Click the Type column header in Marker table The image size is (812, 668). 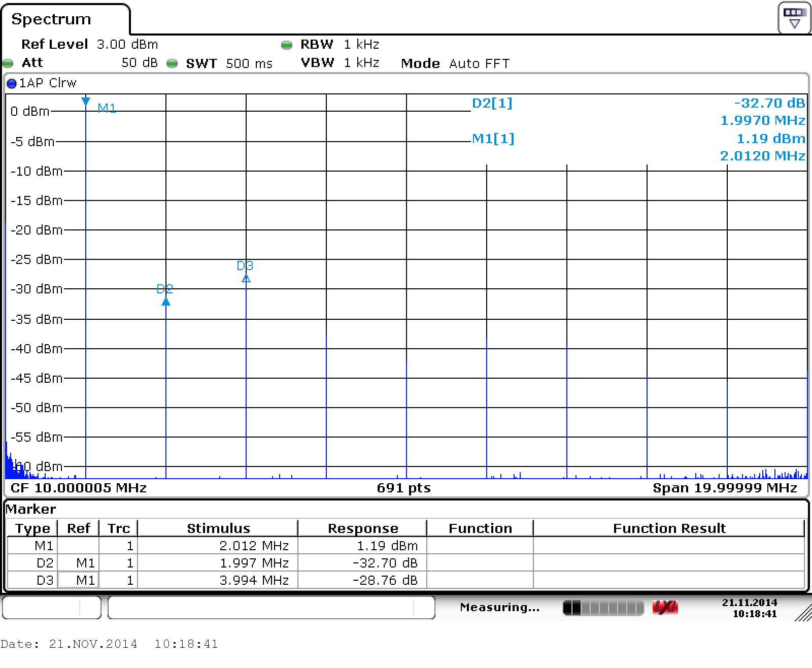32,528
